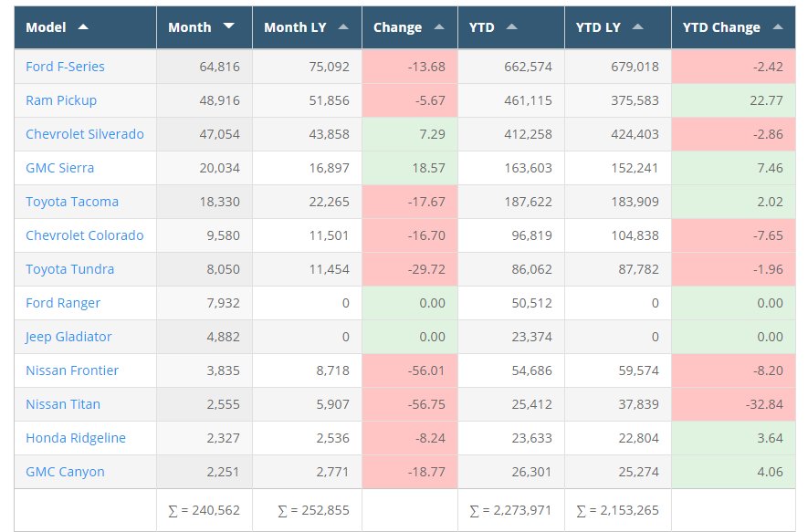
Task: Select Ram Pickup YTD change 22.77
Action: tap(766, 100)
